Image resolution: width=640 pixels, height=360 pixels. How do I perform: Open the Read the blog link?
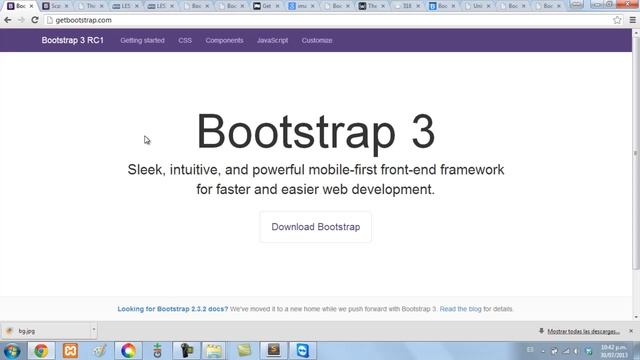[460, 309]
